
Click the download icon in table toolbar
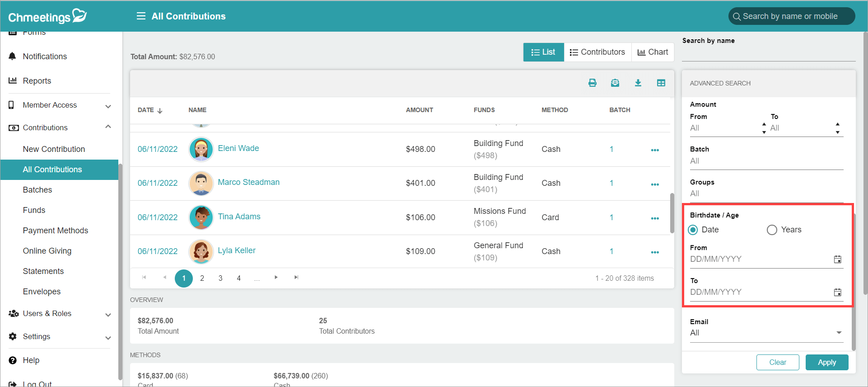(638, 83)
